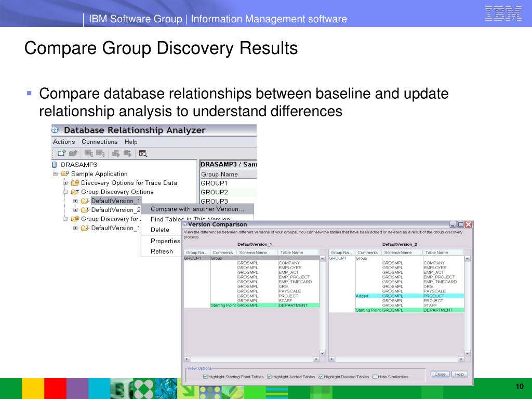This screenshot has width=532, height=399.
Task: Select Discovery Options for Trace Data tree item
Action: pyautogui.click(x=129, y=183)
